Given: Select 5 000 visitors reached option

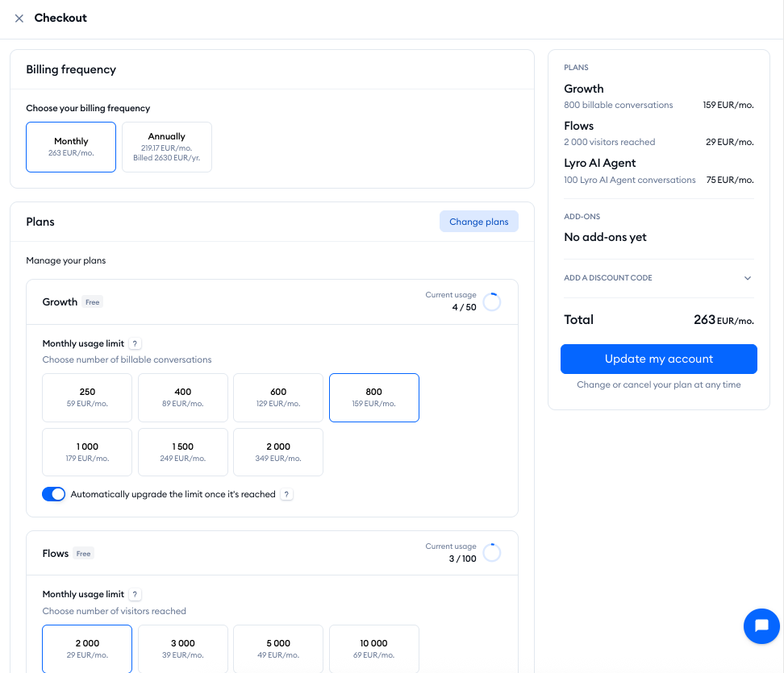Looking at the screenshot, I should pyautogui.click(x=278, y=649).
